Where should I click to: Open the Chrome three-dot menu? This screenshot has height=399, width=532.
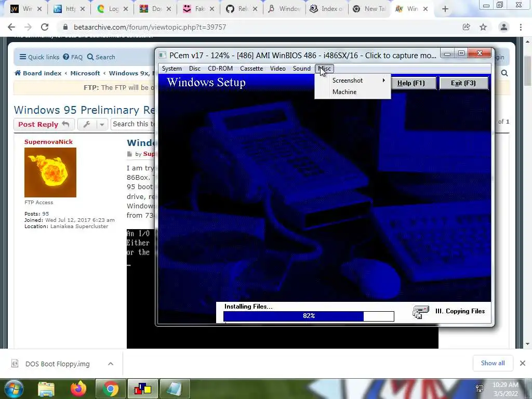click(x=521, y=27)
